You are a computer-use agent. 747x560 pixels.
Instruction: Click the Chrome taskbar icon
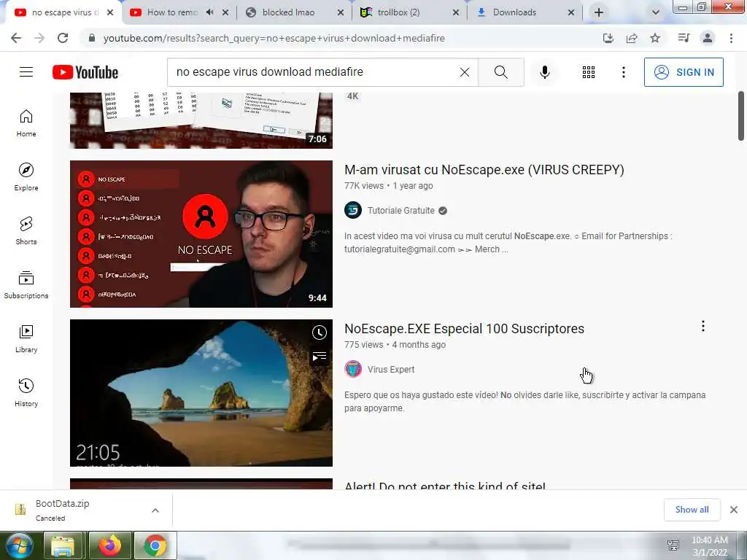tap(155, 545)
